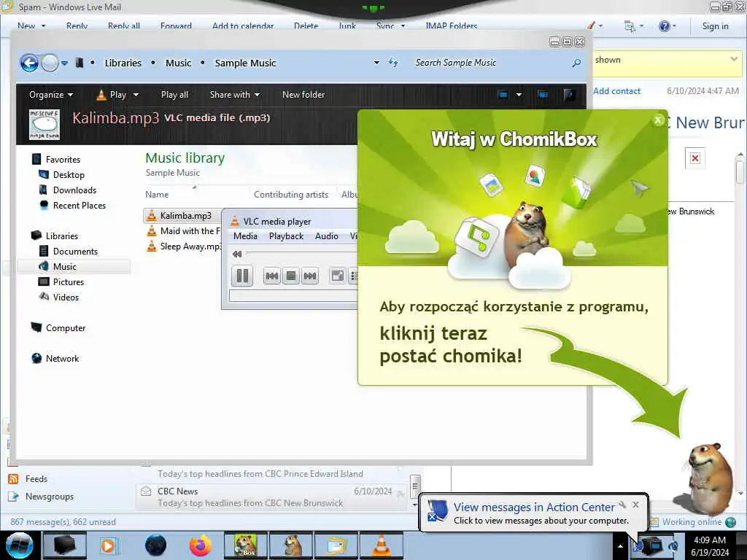
Task: Click the search magnifier icon
Action: point(576,63)
